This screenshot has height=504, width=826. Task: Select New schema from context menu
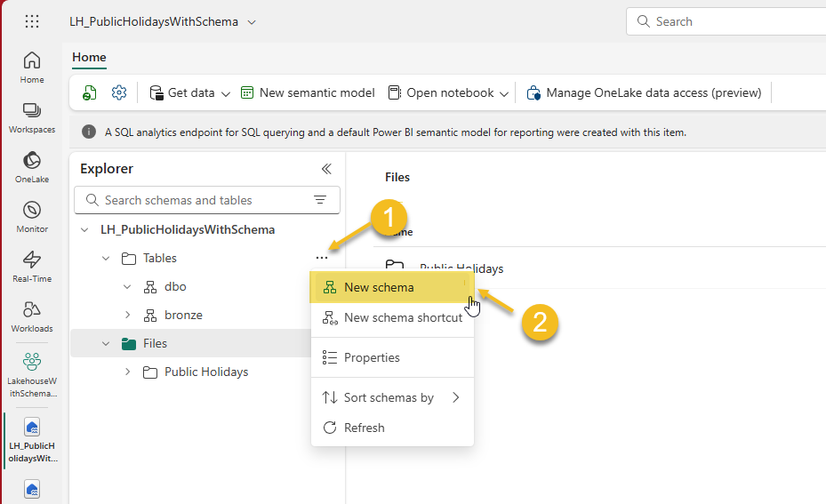click(379, 287)
